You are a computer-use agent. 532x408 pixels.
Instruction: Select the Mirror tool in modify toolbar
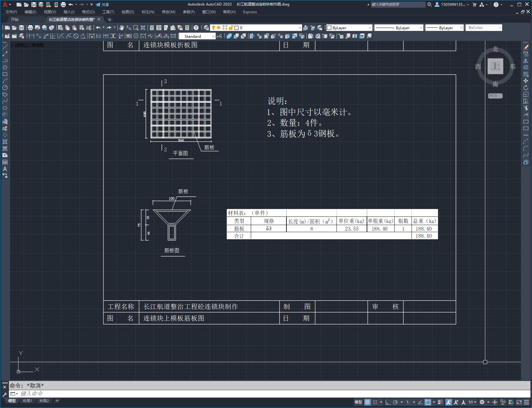click(x=526, y=61)
